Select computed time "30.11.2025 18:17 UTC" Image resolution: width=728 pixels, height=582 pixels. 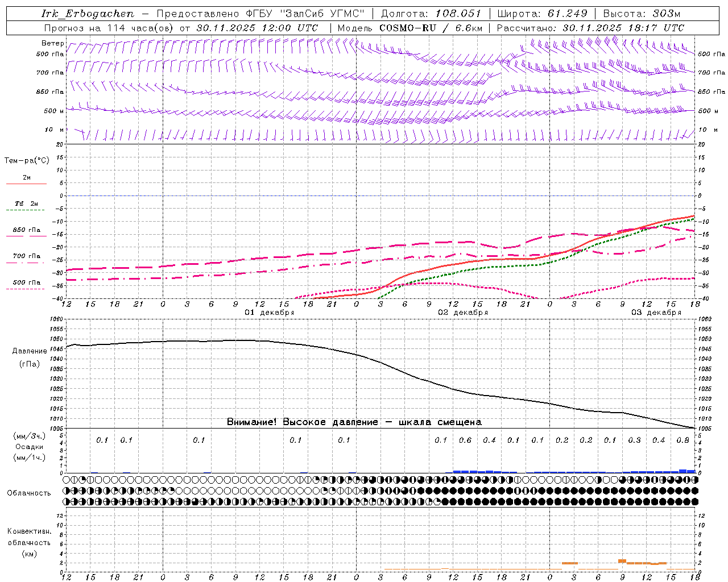coord(623,28)
